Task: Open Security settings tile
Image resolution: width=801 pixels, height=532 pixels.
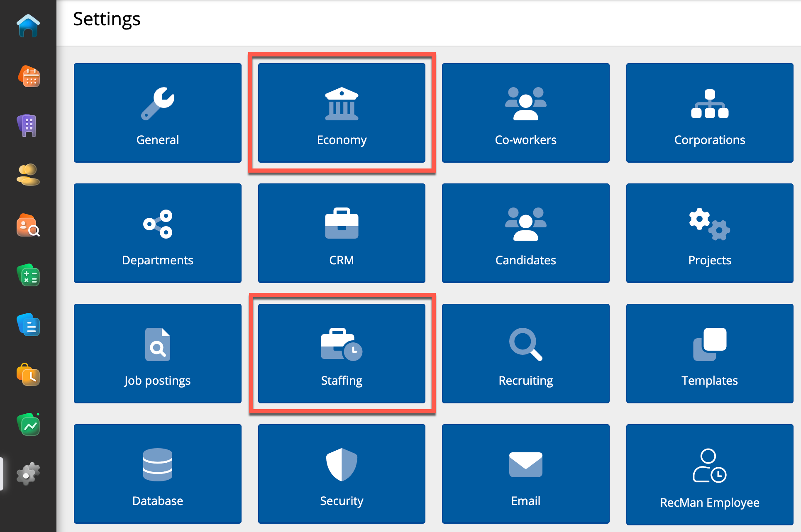Action: [342, 473]
